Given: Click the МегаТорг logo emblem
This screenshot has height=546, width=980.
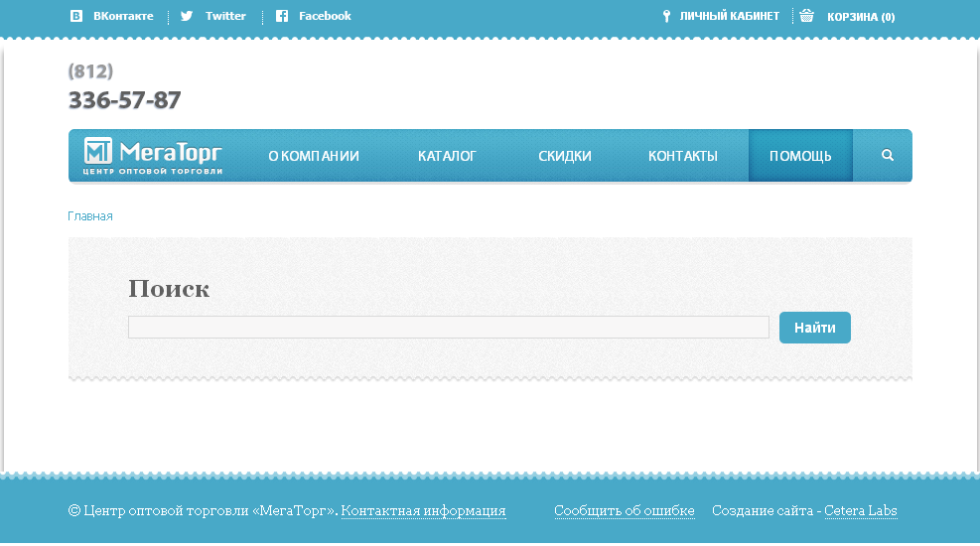Looking at the screenshot, I should pyautogui.click(x=98, y=151).
